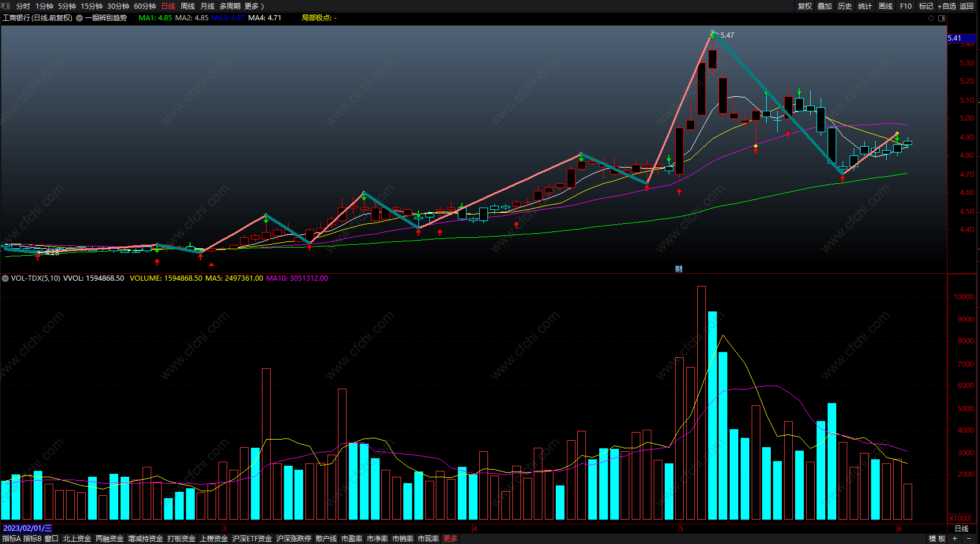Toggle the side panel layout icon
This screenshot has height=544, width=980.
pyautogui.click(x=942, y=18)
